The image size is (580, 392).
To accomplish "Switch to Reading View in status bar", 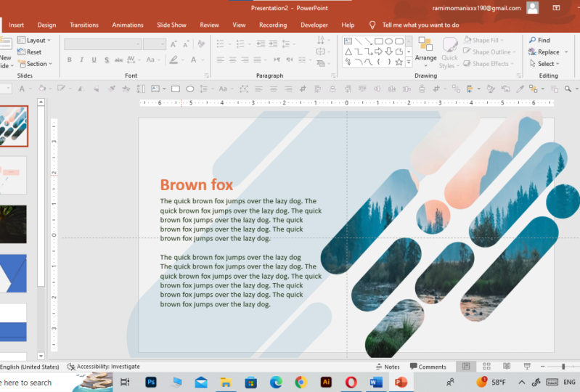I will (507, 367).
